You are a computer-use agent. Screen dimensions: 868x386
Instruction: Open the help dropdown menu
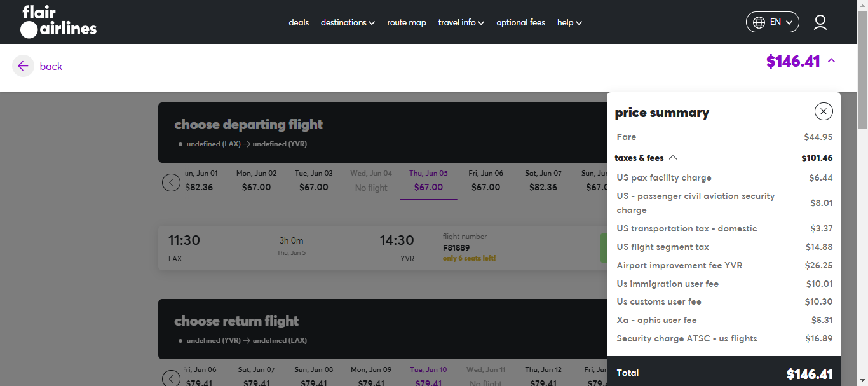(569, 23)
